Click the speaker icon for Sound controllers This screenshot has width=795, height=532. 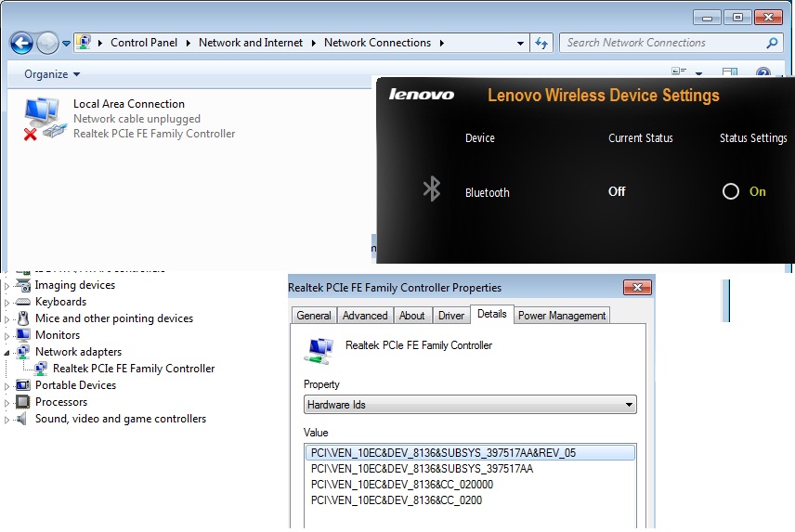pos(21,419)
